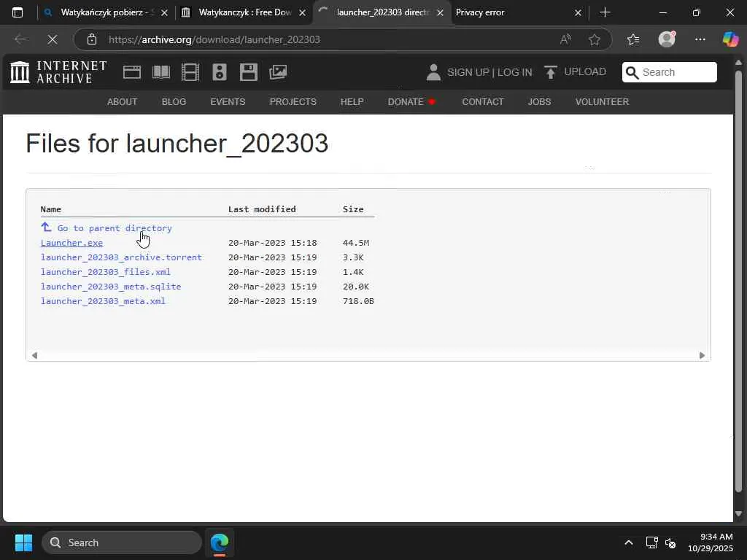This screenshot has height=560, width=747.
Task: Open the Copilot icon in Edge
Action: (730, 39)
